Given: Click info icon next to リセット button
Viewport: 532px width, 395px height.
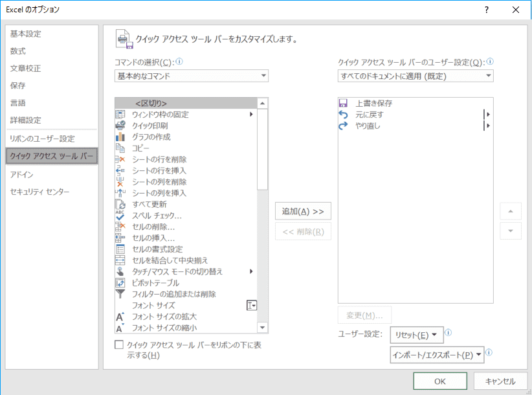Looking at the screenshot, I should [x=448, y=333].
